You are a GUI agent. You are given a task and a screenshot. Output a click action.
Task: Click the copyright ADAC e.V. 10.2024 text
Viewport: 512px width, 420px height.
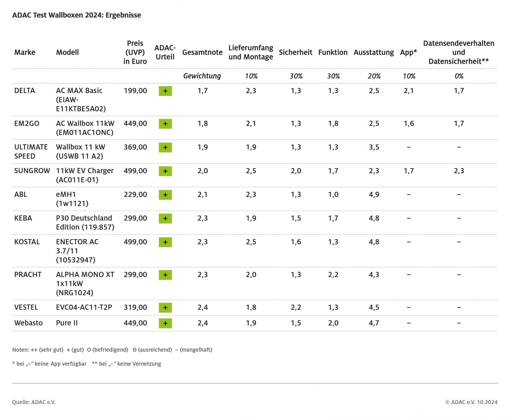click(471, 402)
